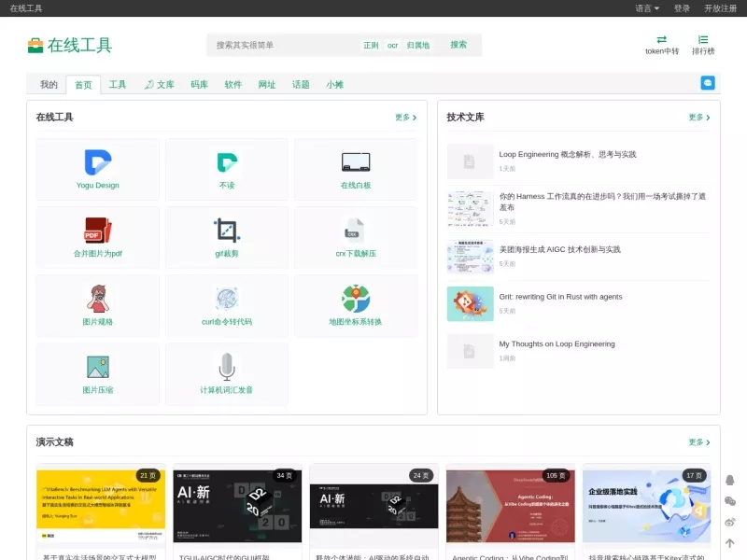
Task: Open Grit: rewriting Git in Rust article
Action: pos(560,297)
